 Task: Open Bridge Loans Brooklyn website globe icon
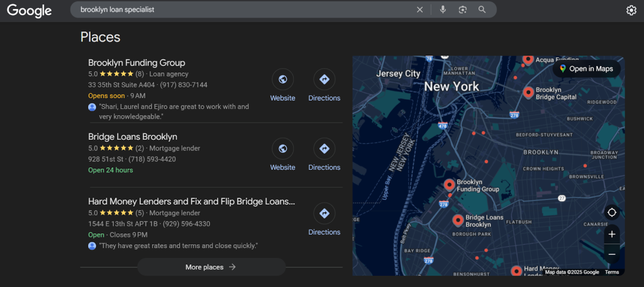[x=282, y=149]
